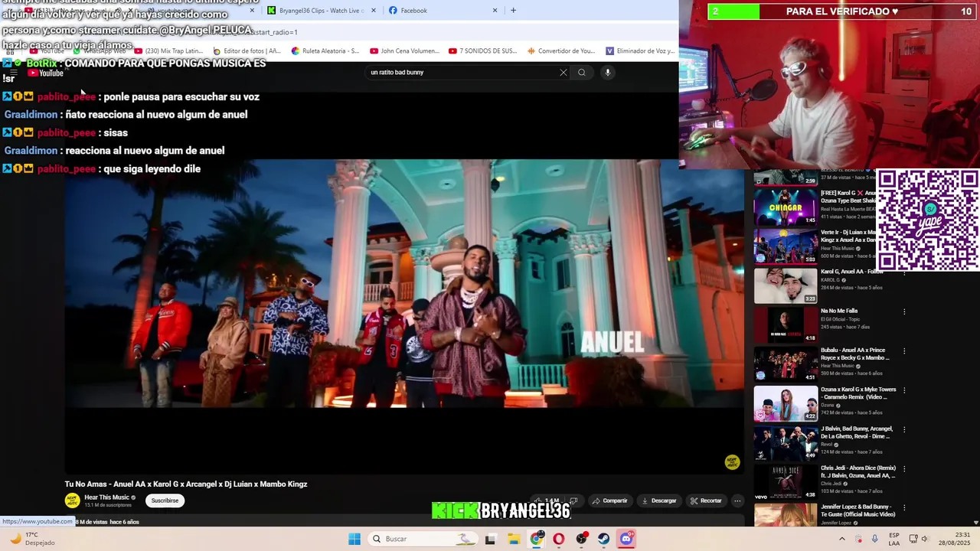Click the Suscribirse button
The image size is (980, 551).
click(x=165, y=500)
